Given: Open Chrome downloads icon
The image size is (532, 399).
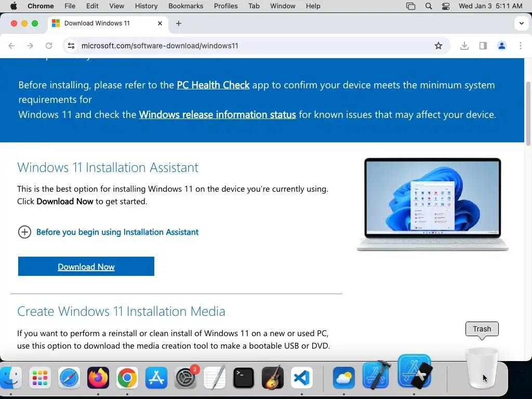Looking at the screenshot, I should click(x=464, y=46).
